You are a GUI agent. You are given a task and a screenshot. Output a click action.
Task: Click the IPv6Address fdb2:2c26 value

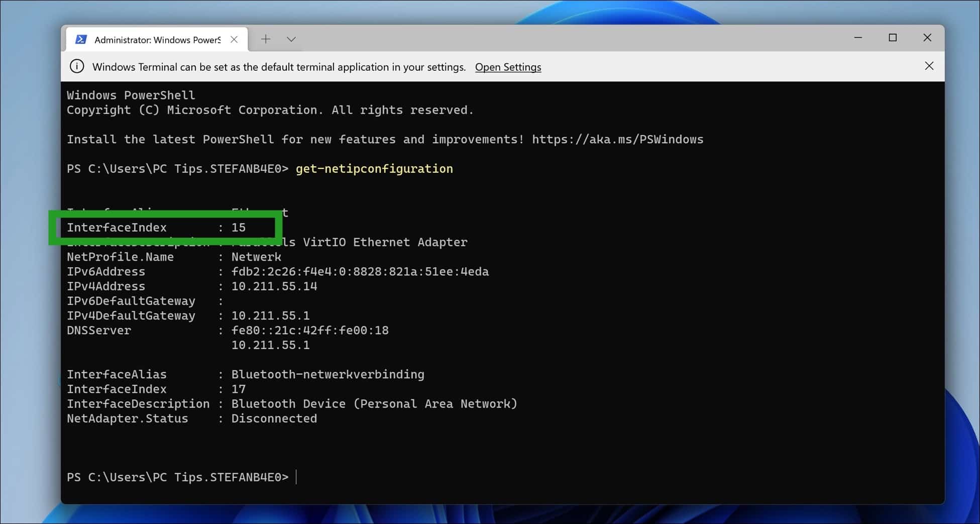pos(360,271)
